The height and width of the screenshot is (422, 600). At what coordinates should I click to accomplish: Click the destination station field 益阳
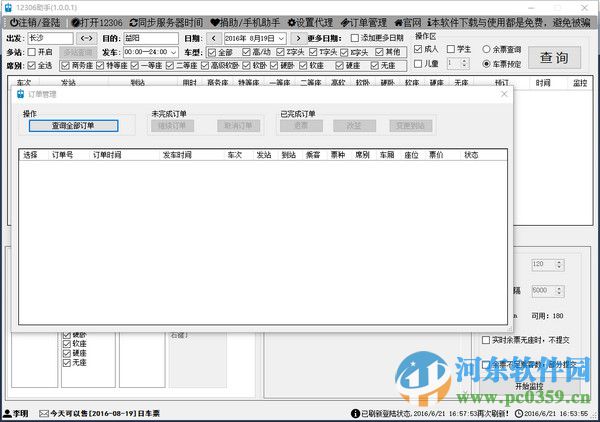[x=151, y=38]
